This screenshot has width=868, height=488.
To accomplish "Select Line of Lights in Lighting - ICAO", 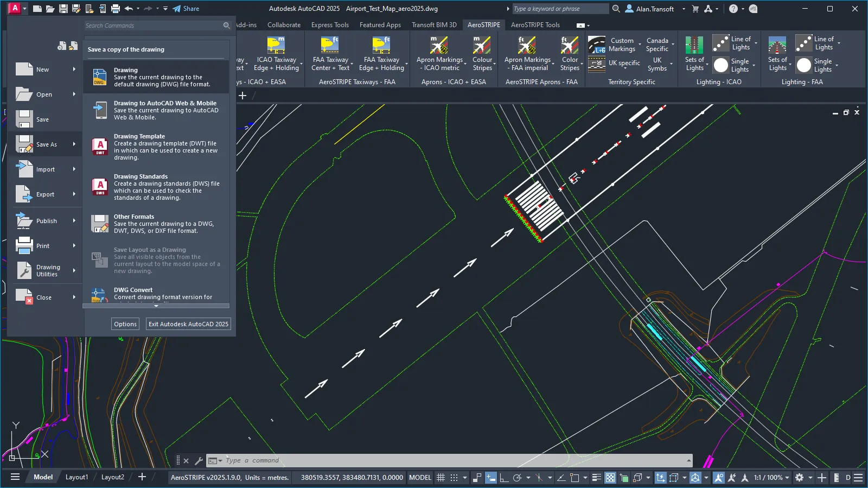I will [x=735, y=43].
